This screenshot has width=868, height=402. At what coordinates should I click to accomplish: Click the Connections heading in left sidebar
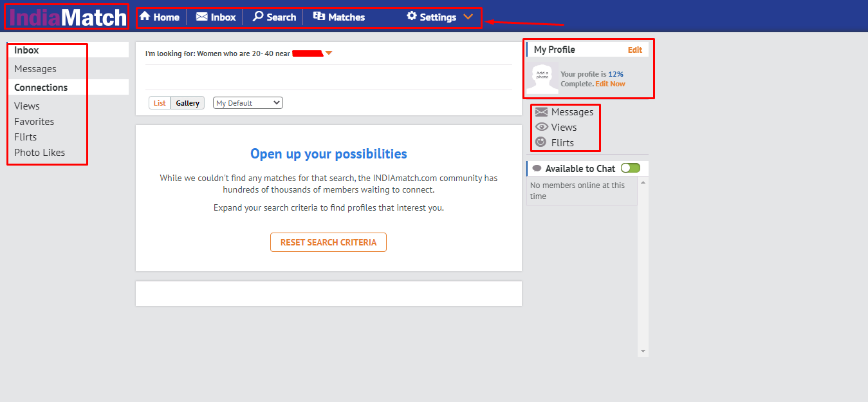click(41, 88)
